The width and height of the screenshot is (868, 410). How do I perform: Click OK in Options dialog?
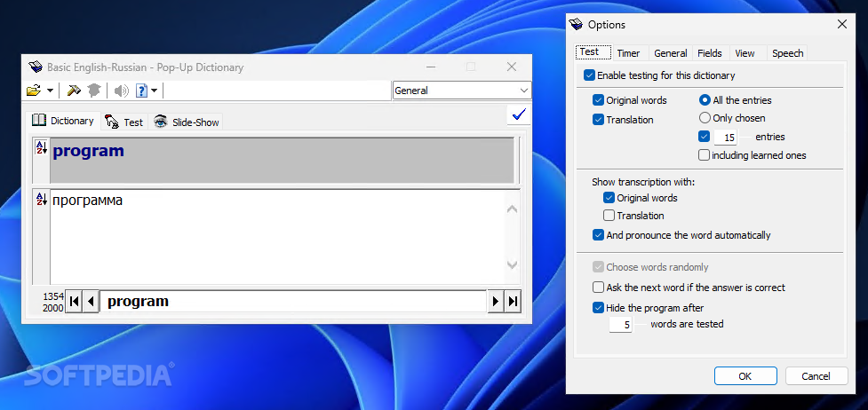(x=745, y=376)
